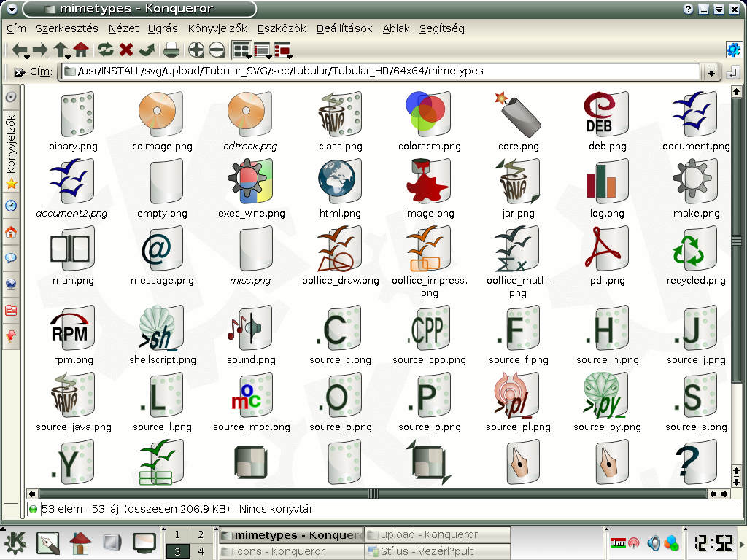The height and width of the screenshot is (560, 747).
Task: Open the home folder sidebar tab
Action: 11,232
